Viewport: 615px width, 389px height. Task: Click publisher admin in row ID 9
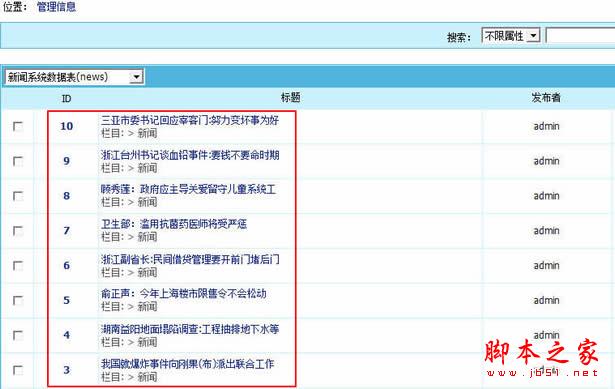pos(546,161)
